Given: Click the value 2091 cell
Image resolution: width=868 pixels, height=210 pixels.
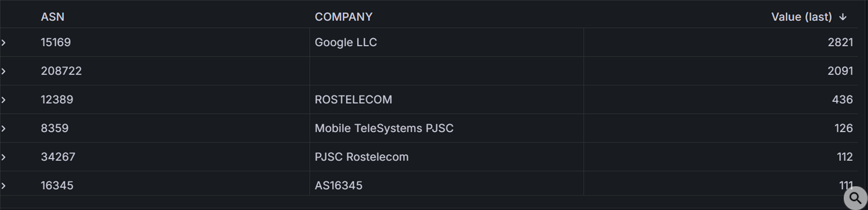Looking at the screenshot, I should point(721,71).
